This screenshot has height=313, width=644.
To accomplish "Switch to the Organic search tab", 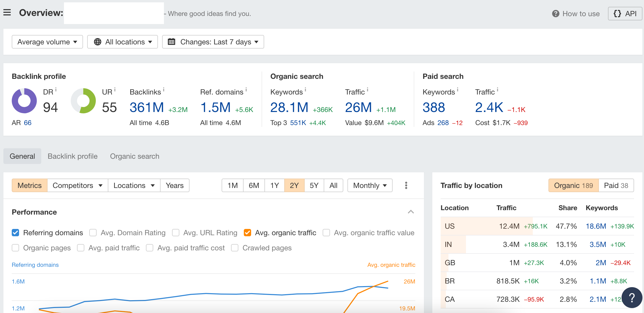I will point(134,156).
